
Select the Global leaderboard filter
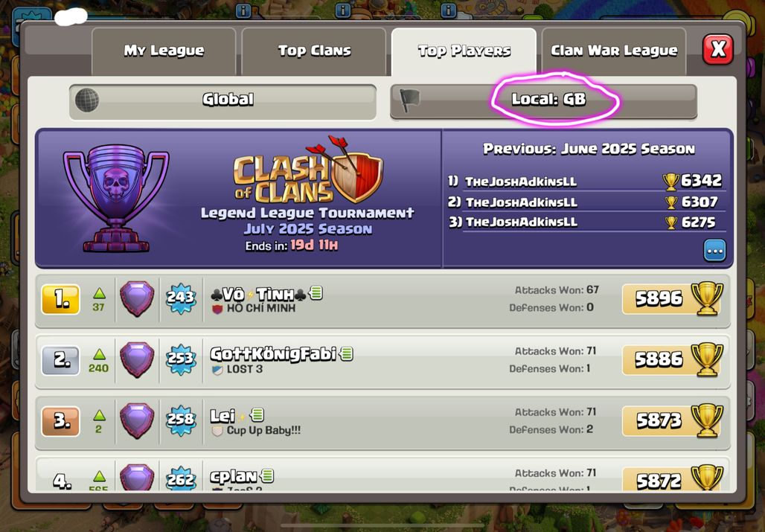[223, 101]
